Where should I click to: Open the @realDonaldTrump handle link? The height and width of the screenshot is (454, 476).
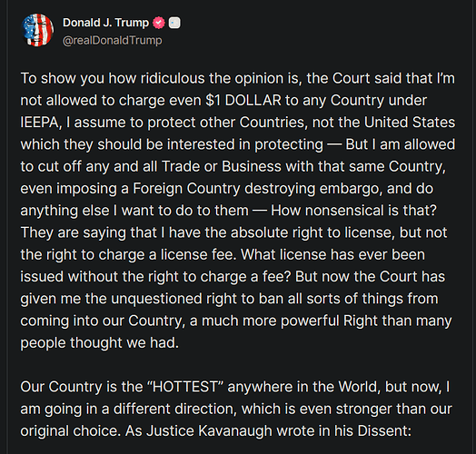pos(113,40)
